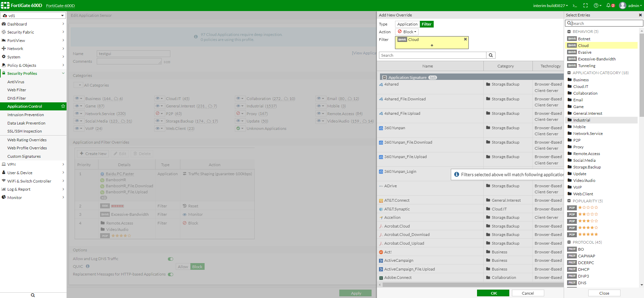
Task: Collapse the Application Signature group
Action: [385, 78]
